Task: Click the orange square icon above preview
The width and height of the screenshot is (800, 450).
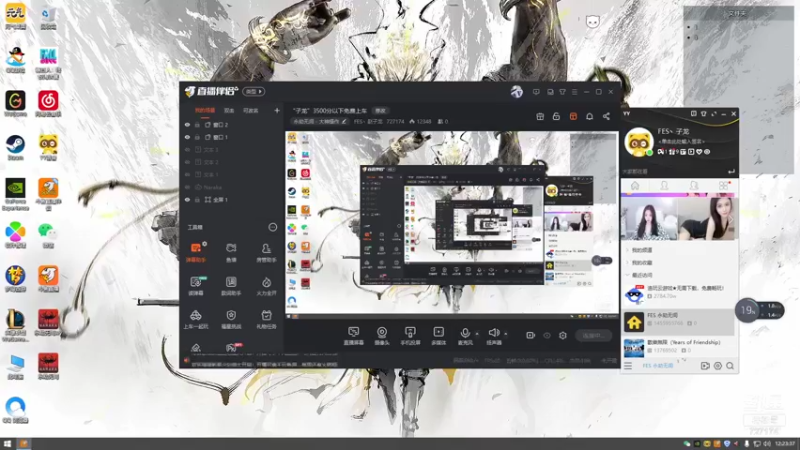Action: 573,116
